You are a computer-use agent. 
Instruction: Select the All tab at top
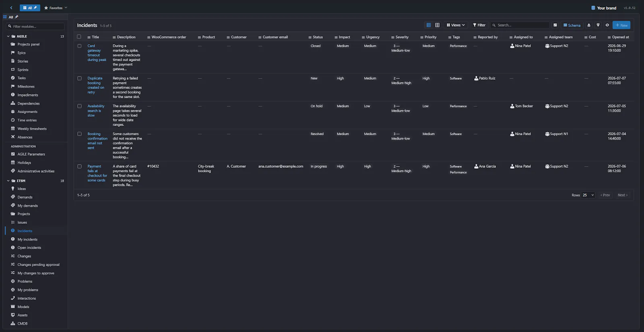[30, 8]
